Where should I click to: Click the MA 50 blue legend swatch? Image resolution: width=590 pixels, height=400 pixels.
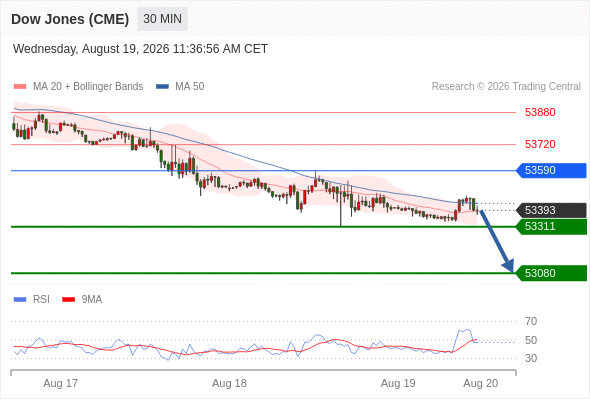[x=162, y=87]
